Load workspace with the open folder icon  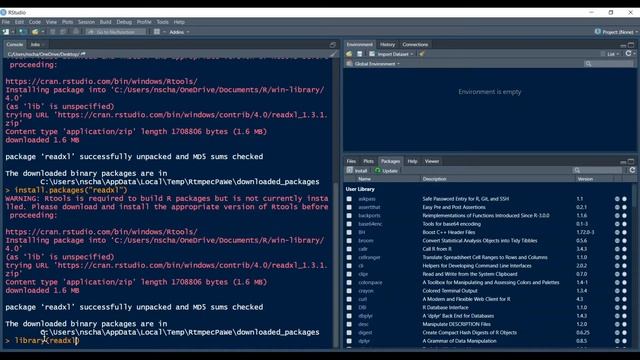(349, 54)
